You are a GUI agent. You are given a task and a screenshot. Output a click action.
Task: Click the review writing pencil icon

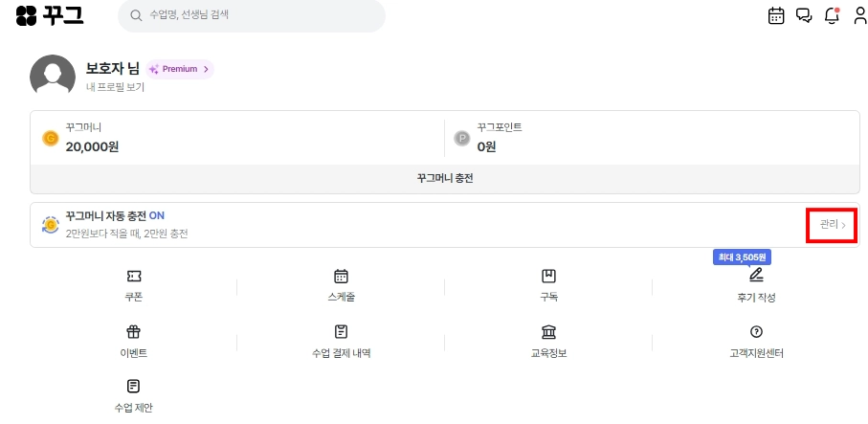pyautogui.click(x=756, y=276)
